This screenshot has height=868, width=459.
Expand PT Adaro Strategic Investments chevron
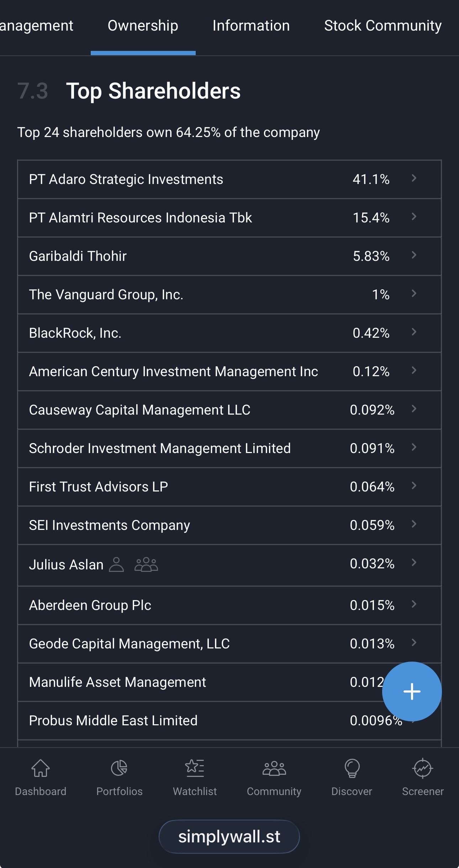click(414, 178)
